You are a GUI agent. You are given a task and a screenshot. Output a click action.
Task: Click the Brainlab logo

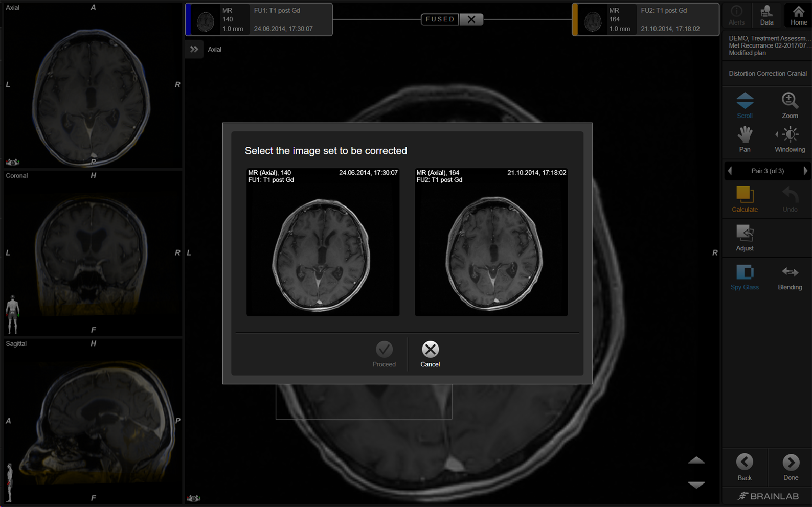tap(768, 496)
